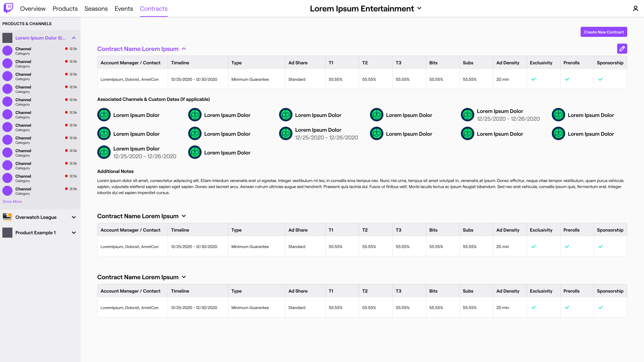The height and width of the screenshot is (362, 644).
Task: Click the Product Example 1 placeholder icon
Action: [x=7, y=233]
